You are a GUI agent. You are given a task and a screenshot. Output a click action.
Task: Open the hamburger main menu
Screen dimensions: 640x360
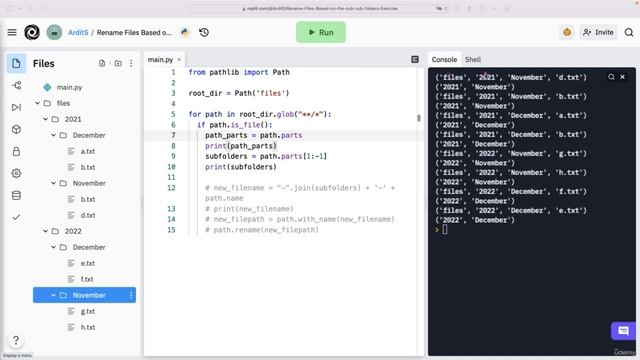[12, 32]
